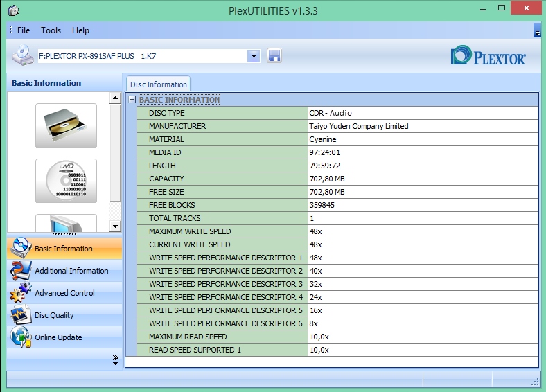Show Additional Information panel
Screen dimensions: 546x392
71,271
